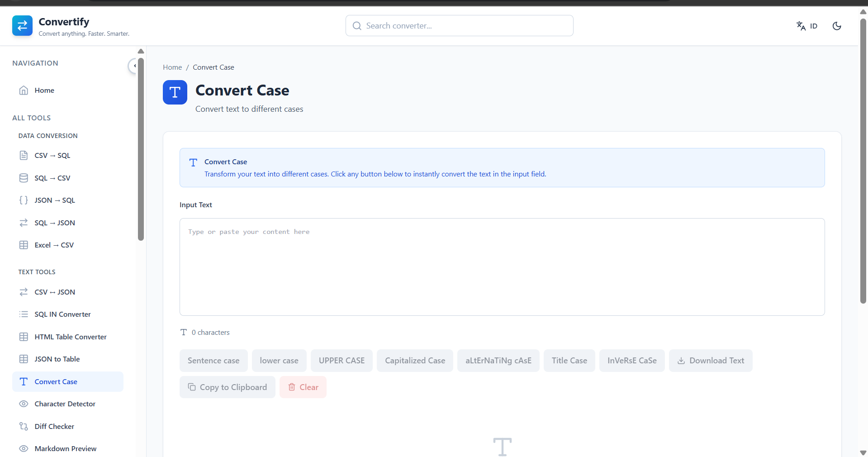
Task: Open SQL → JSON converter
Action: click(68, 223)
